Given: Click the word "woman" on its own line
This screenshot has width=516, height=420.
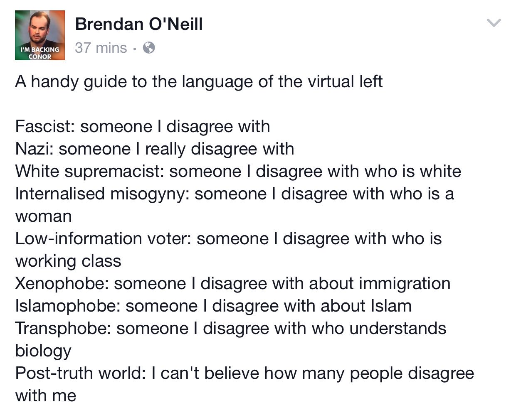Looking at the screenshot, I should tap(44, 216).
